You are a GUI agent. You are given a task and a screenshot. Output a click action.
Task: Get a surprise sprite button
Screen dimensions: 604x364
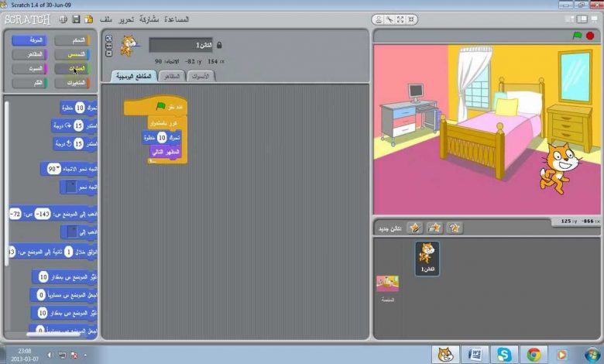tap(455, 228)
